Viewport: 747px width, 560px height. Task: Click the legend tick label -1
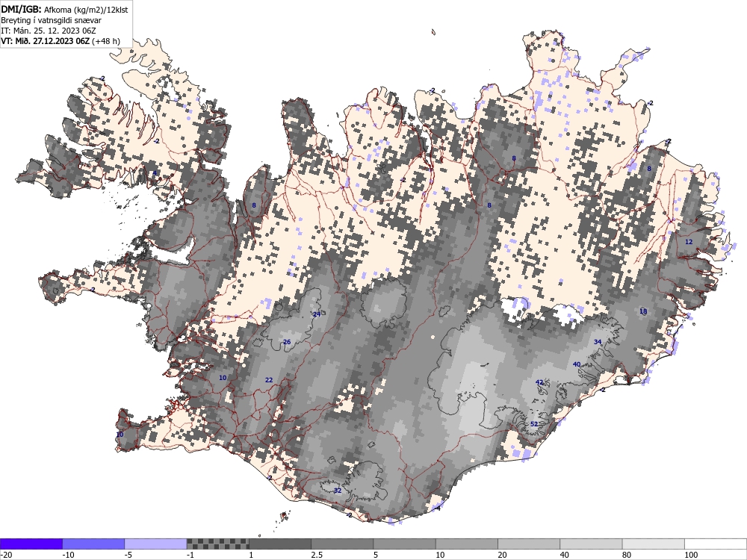coord(191,555)
